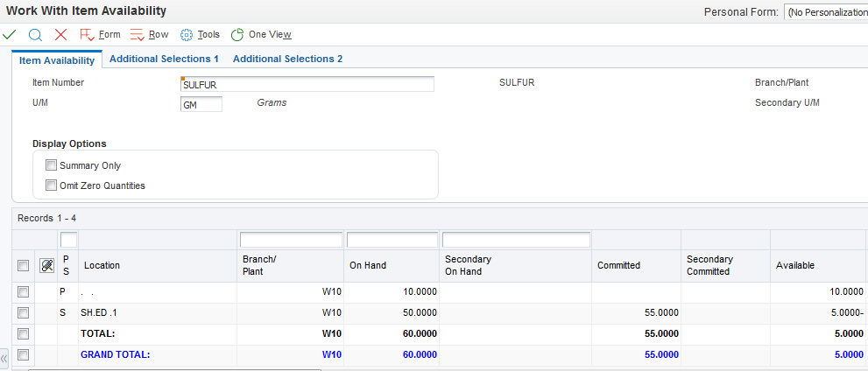The image size is (868, 371).
Task: Open the Form menu
Action: [100, 34]
